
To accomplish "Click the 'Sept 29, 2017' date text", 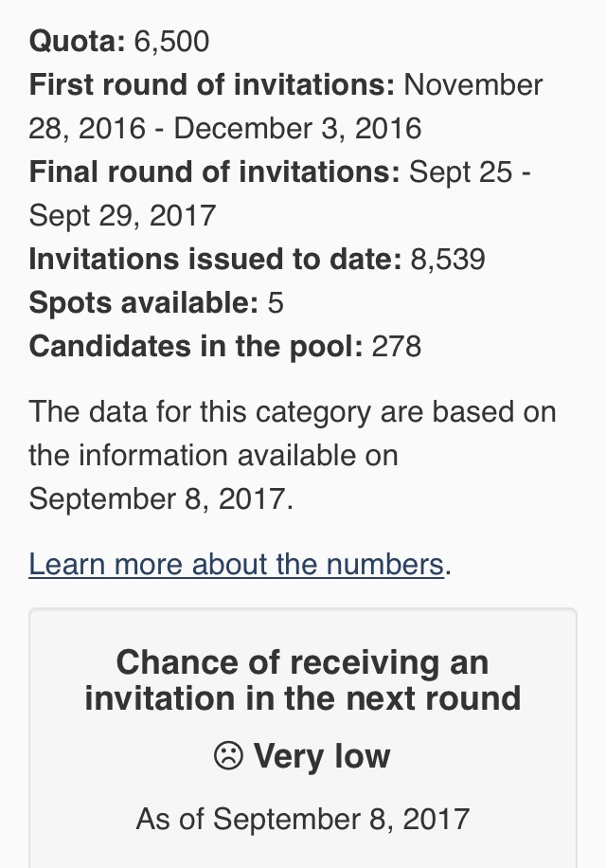I will 122,215.
